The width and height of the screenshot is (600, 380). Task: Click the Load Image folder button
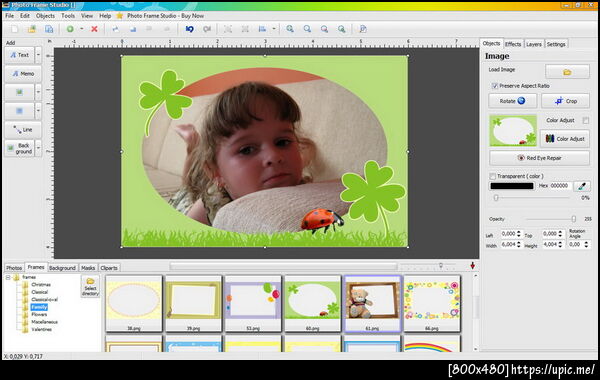tap(567, 72)
